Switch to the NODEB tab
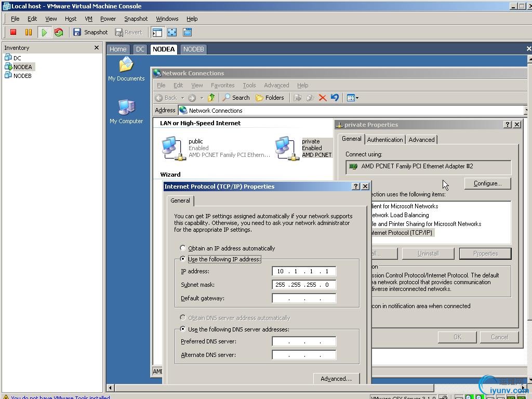Screen dimensions: 532x399 [x=193, y=49]
